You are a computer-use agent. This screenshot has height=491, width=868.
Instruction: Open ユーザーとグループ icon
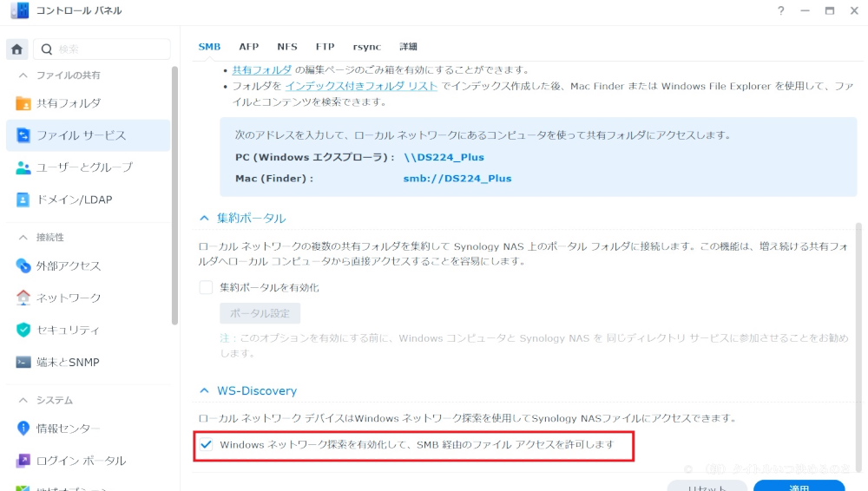coord(23,167)
